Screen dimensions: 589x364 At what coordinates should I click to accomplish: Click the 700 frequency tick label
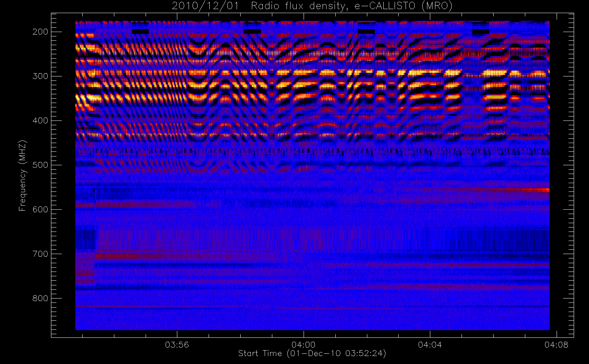click(x=40, y=254)
